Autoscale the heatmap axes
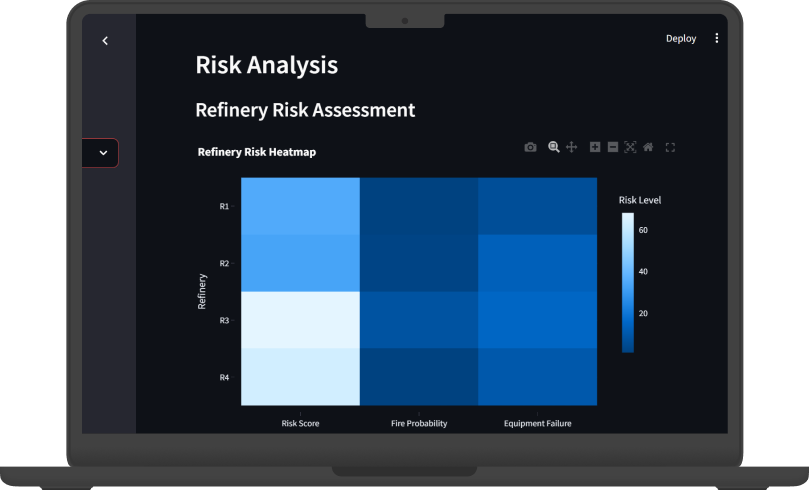The height and width of the screenshot is (490, 809). [x=630, y=147]
